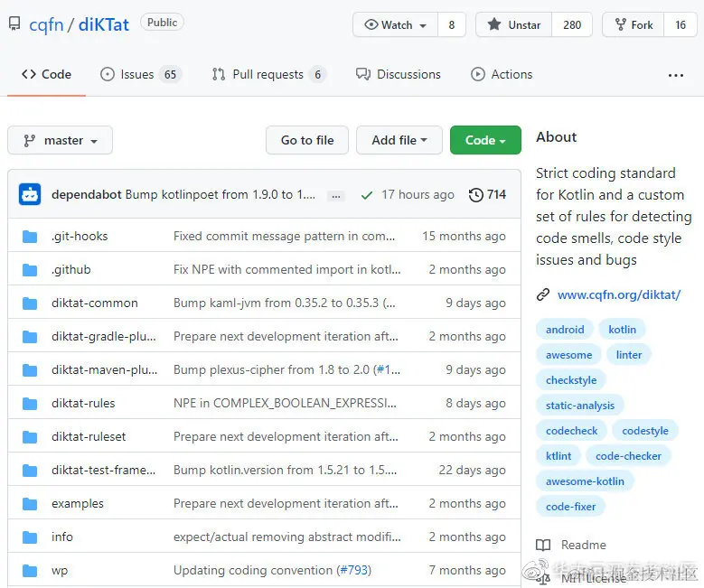Click the checkstyle topic tag
The height and width of the screenshot is (588, 704).
(x=571, y=380)
